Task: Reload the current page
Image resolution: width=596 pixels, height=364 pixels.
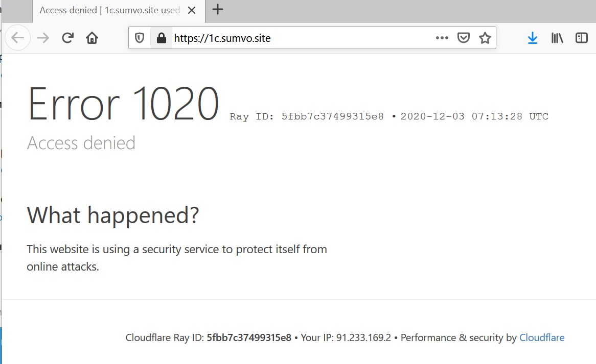Action: pos(67,38)
